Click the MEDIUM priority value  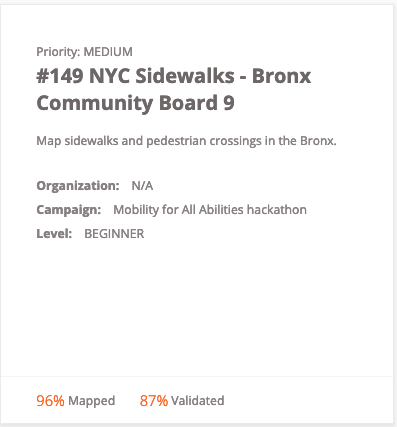108,52
